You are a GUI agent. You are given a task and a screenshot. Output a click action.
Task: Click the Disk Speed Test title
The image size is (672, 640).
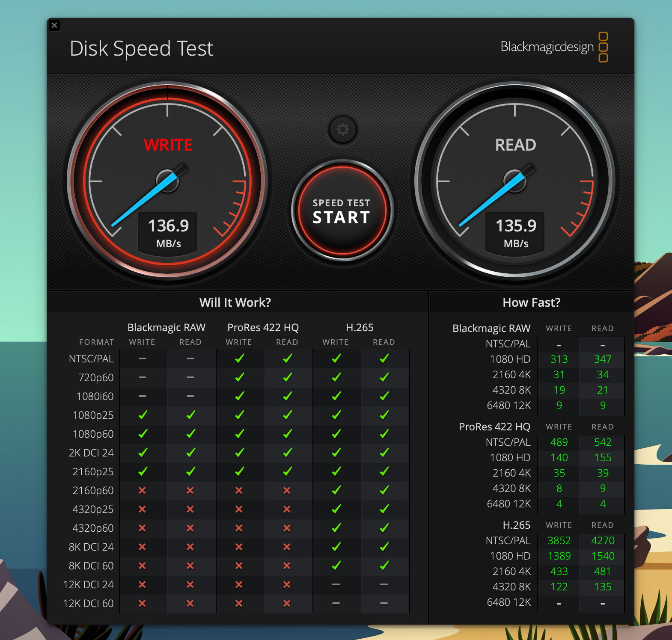click(141, 48)
